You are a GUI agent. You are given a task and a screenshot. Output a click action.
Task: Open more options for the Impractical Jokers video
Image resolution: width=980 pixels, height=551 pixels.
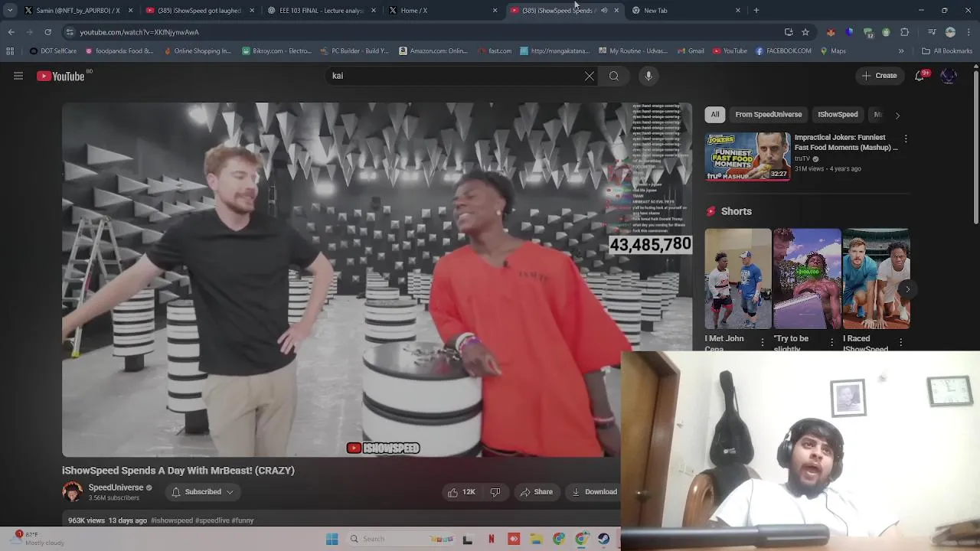906,139
